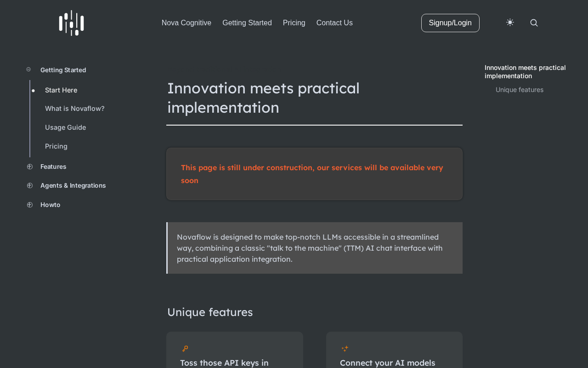Screen dimensions: 588x368
Task: Collapse the Getting Started sidebar section
Action: [28, 69]
